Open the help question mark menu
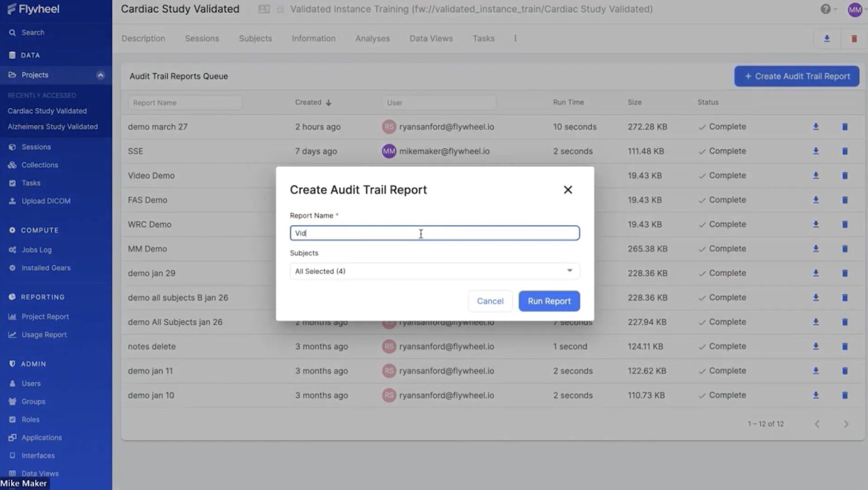Viewport: 868px width, 490px height. tap(826, 9)
